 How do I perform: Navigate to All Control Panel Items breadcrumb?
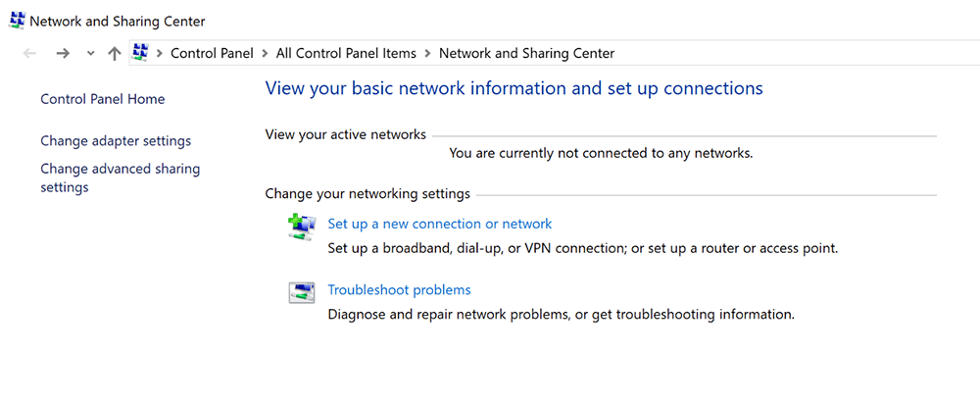click(x=346, y=54)
